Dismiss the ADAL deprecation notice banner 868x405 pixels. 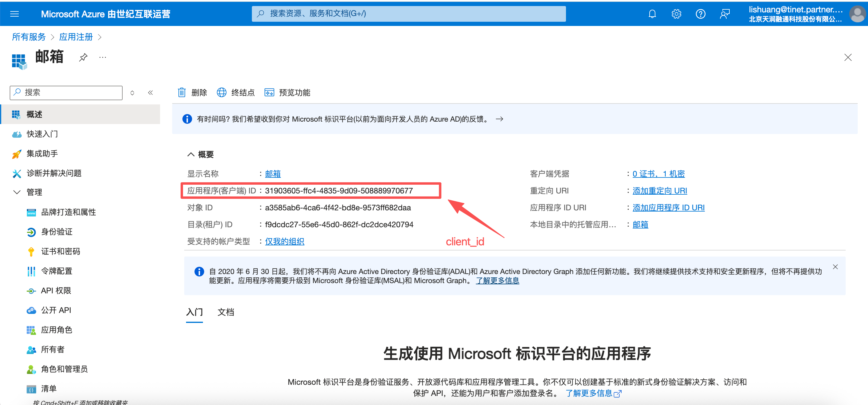tap(835, 267)
